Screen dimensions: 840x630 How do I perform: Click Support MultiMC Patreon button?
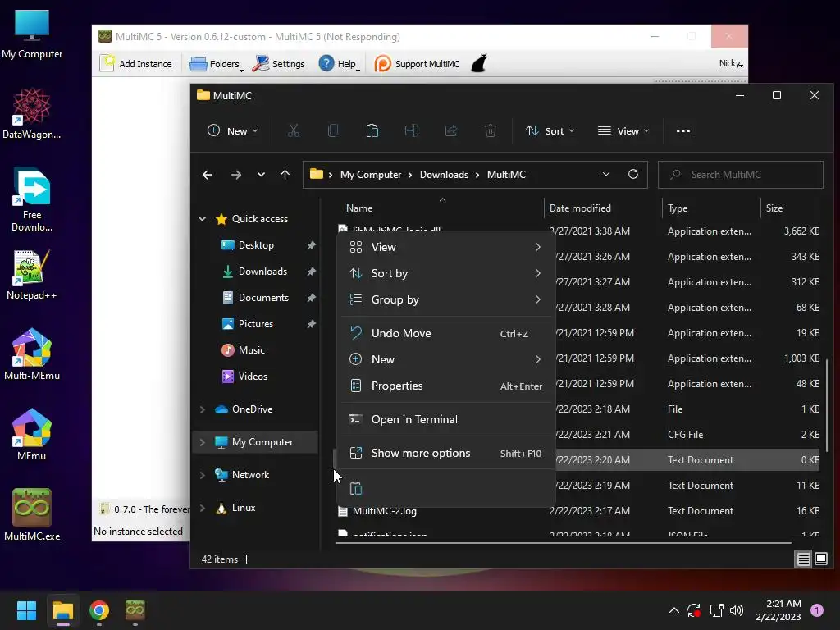point(417,64)
